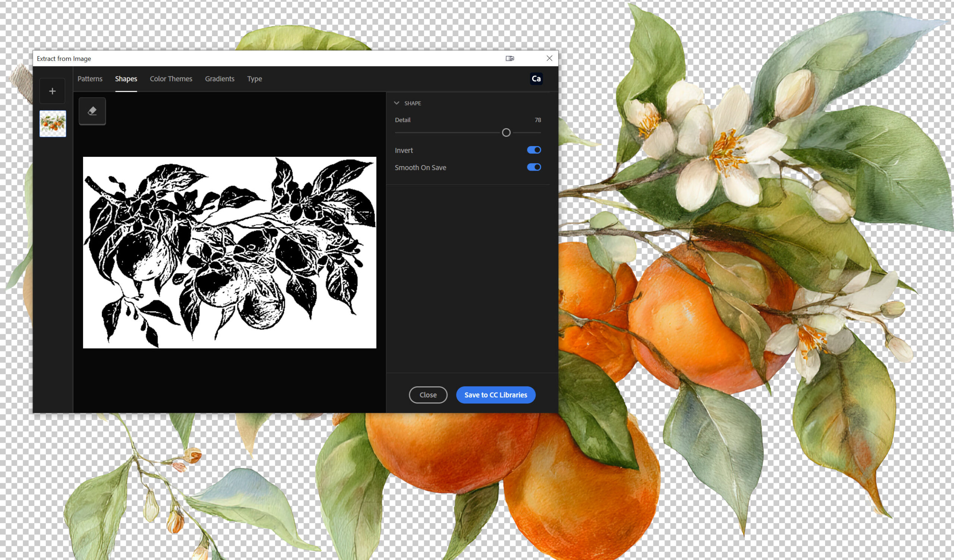This screenshot has height=560, width=954.
Task: Click Save to CC Libraries
Action: (496, 395)
